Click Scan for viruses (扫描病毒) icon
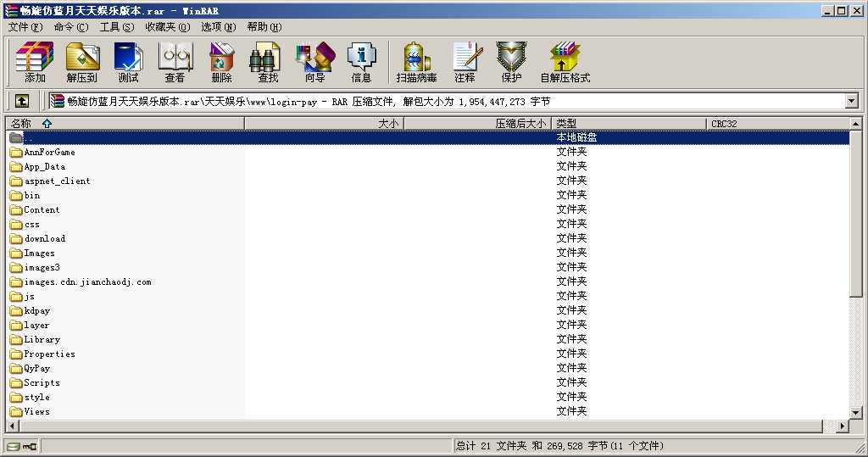Image resolution: width=868 pixels, height=457 pixels. coord(416,62)
